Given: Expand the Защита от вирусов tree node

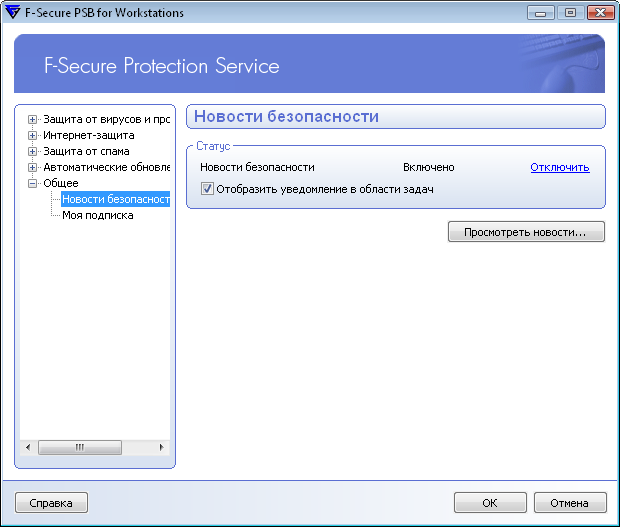Looking at the screenshot, I should pyautogui.click(x=32, y=119).
